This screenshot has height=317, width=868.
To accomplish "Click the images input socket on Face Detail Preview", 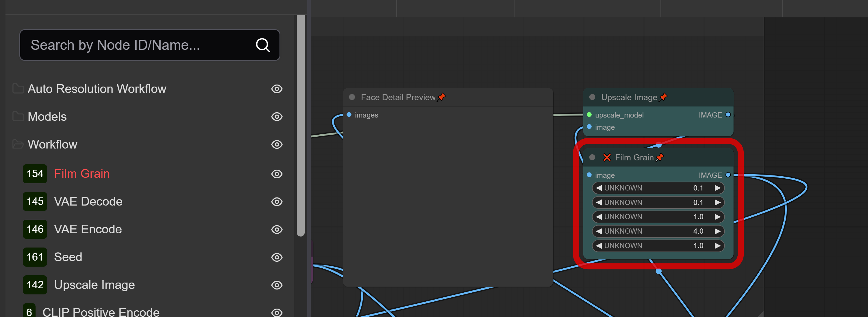I will (349, 115).
